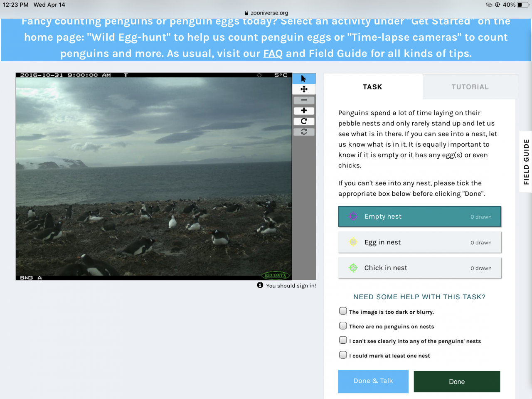Click the info icon beside sign-in notice
The image size is (532, 399).
260,285
